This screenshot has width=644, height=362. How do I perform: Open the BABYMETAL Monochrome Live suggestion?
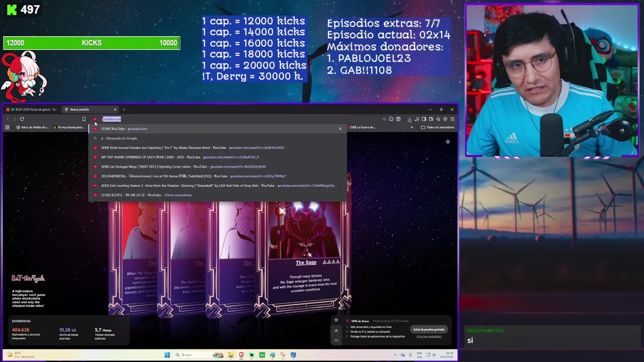point(217,176)
